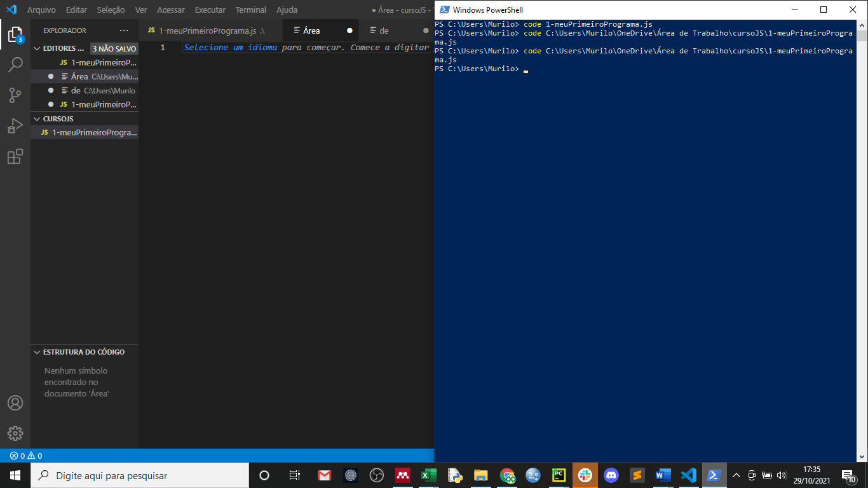Image resolution: width=868 pixels, height=488 pixels.
Task: Click editor line number 1
Action: [x=163, y=48]
